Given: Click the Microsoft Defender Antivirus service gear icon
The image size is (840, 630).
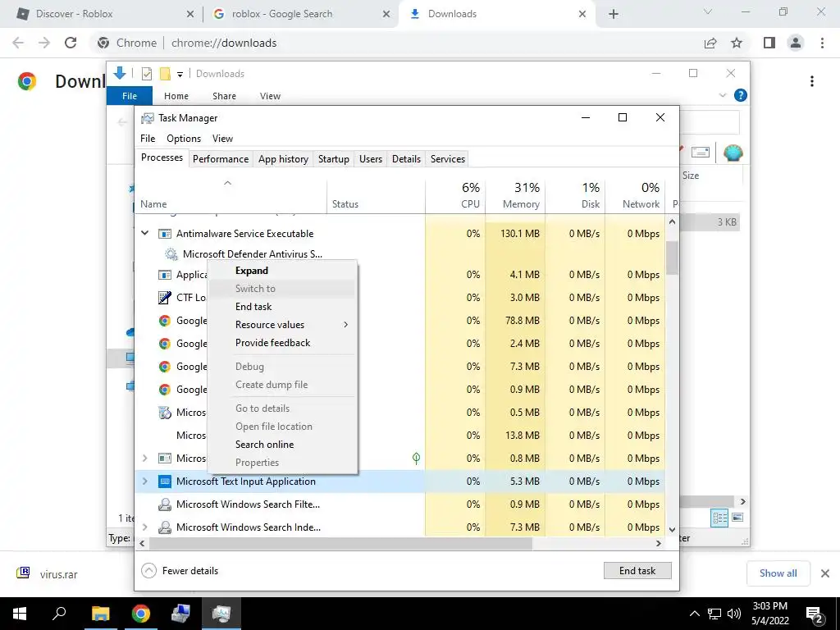Looking at the screenshot, I should (171, 254).
